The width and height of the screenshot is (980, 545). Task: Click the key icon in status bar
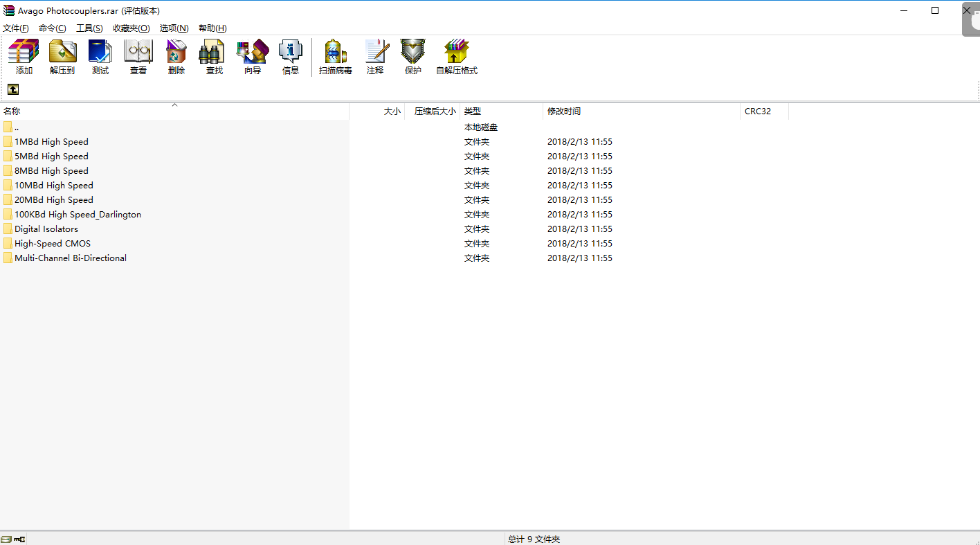19,539
